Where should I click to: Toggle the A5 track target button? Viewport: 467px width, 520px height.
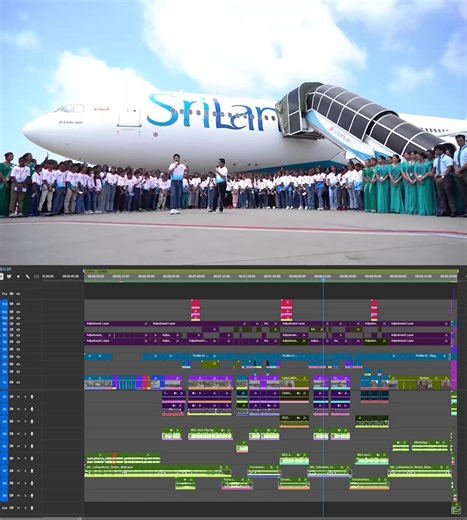pos(4,446)
